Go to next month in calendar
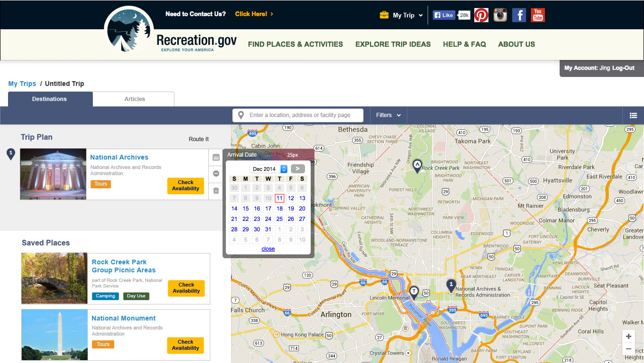Screen dimensions: 644x363 coord(298,169)
